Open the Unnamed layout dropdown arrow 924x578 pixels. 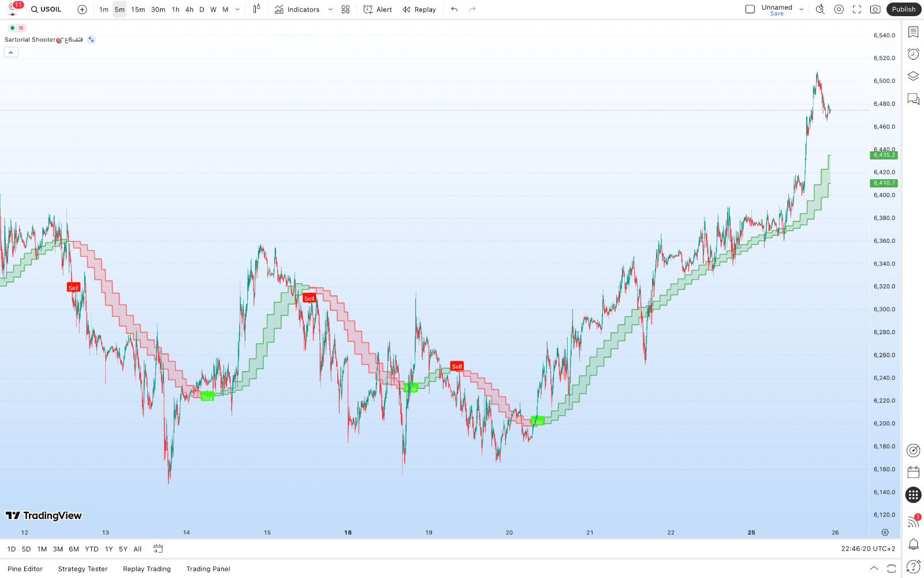802,9
